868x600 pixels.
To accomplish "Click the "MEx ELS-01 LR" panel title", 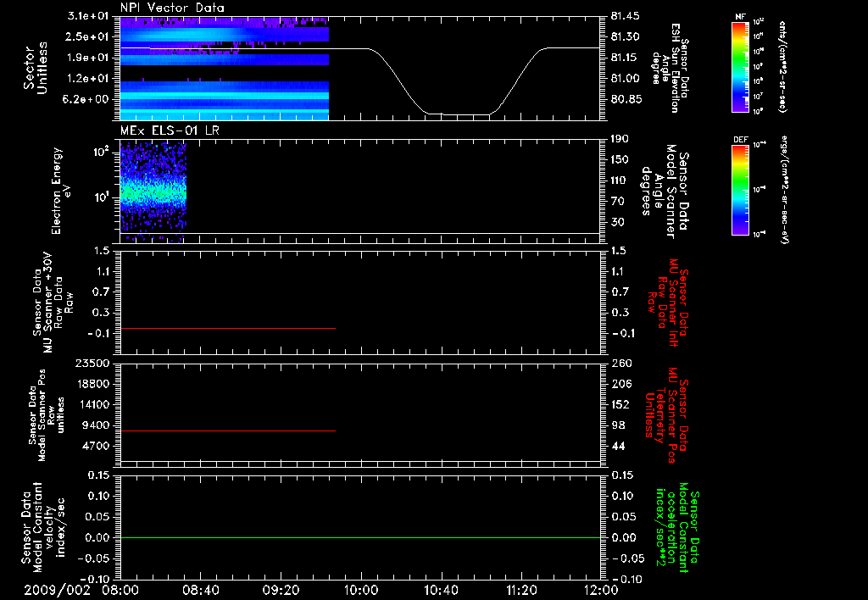I will tap(170, 131).
